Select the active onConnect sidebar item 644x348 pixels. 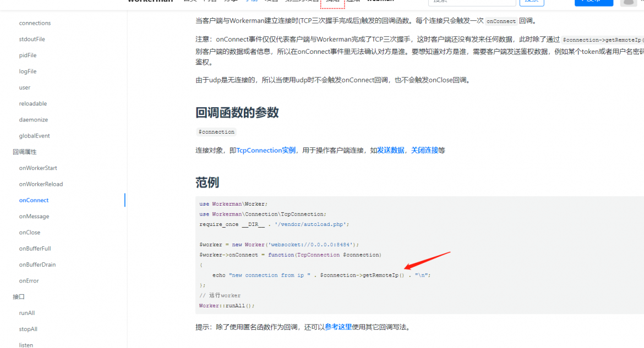(34, 200)
